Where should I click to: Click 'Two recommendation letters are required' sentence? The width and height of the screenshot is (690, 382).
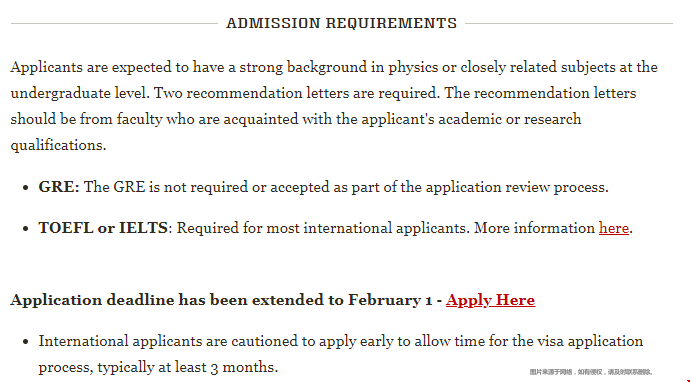297,93
